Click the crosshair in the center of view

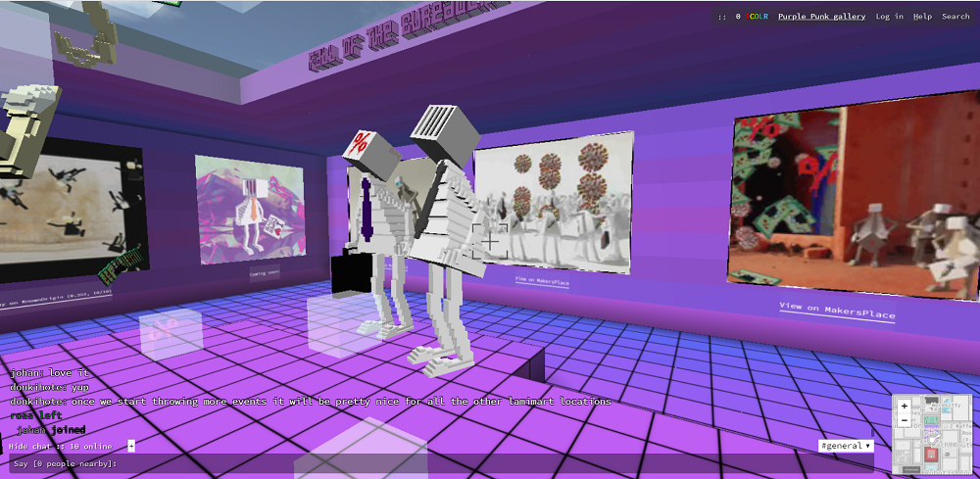click(490, 239)
